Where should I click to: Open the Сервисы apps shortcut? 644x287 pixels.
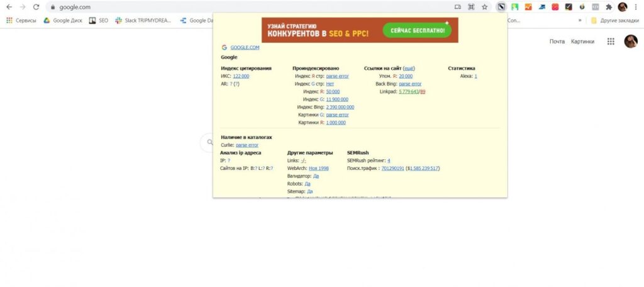click(x=21, y=20)
